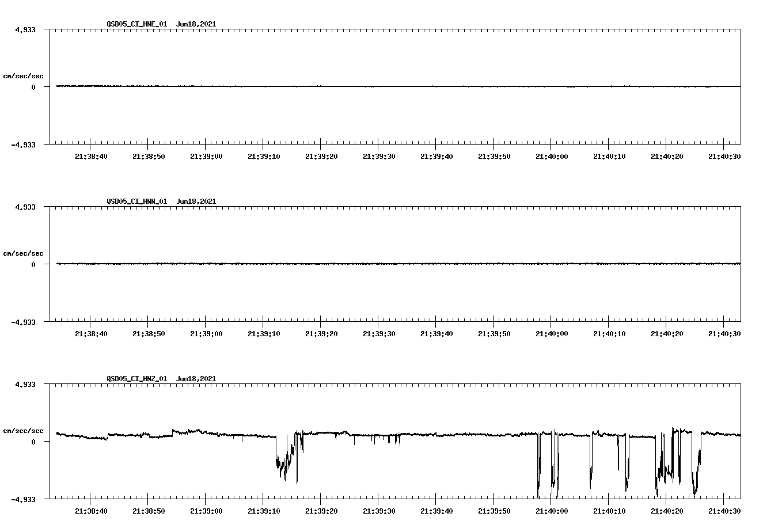Click negative -4.933 axis value on HNZ plot
Image resolution: width=782 pixels, height=532 pixels.
point(24,499)
